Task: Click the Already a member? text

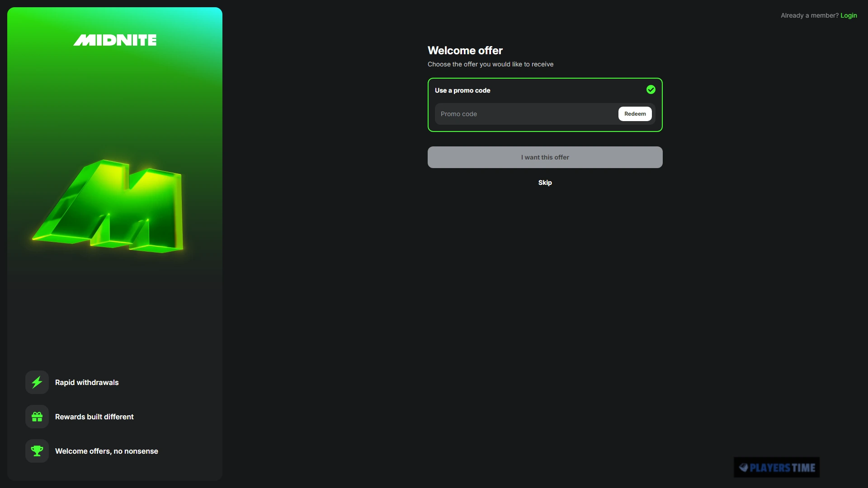Action: (810, 15)
